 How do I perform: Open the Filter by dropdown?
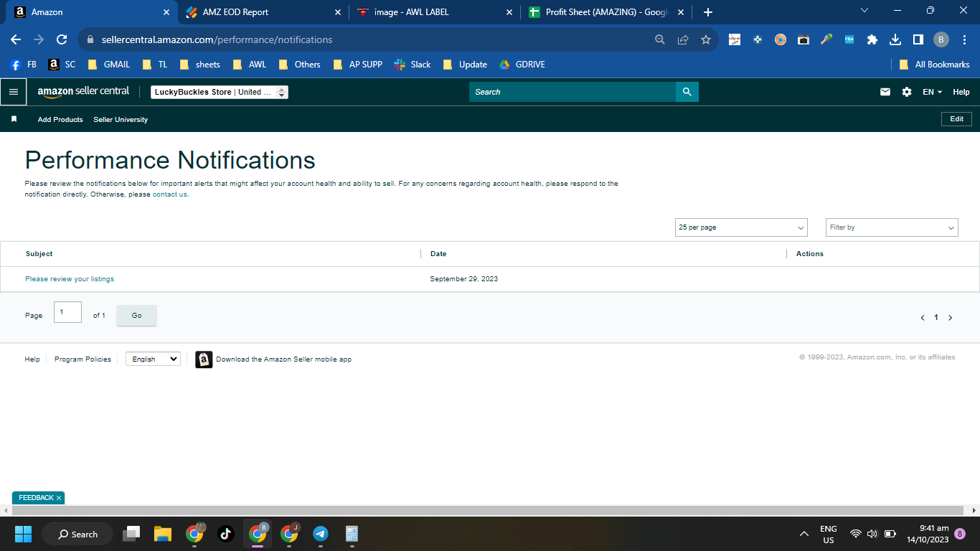click(892, 227)
